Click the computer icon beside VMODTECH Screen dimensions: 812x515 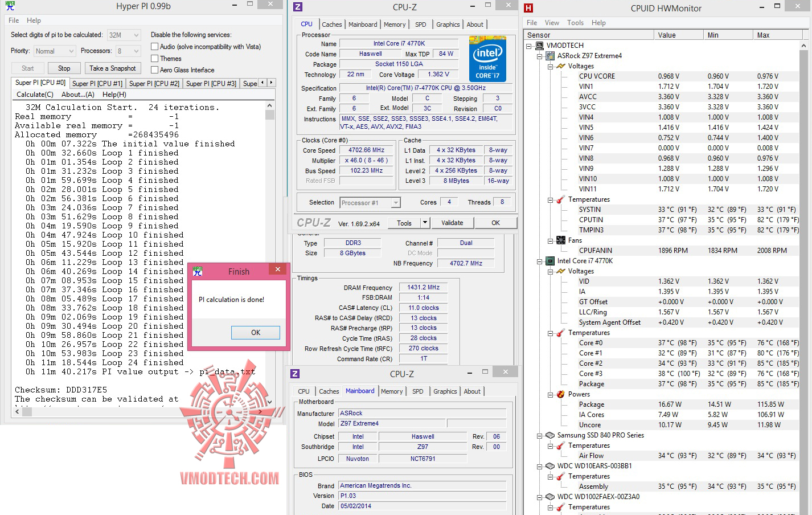[539, 46]
